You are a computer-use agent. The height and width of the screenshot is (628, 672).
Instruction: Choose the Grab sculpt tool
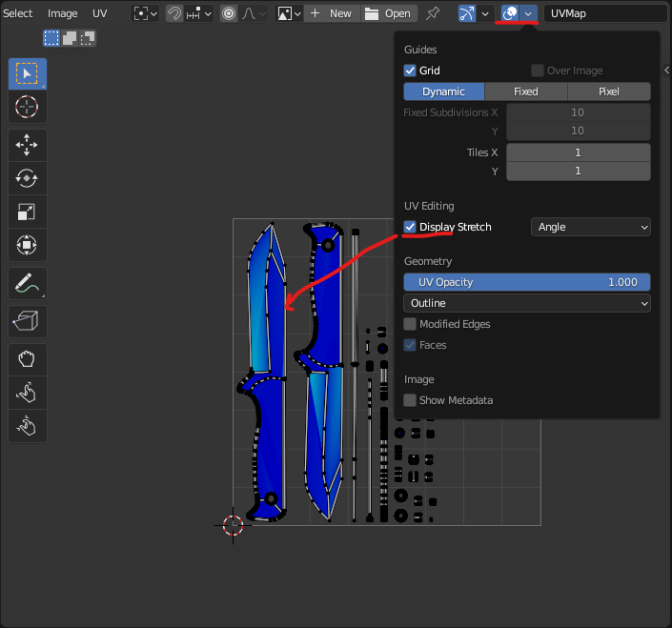coord(27,359)
